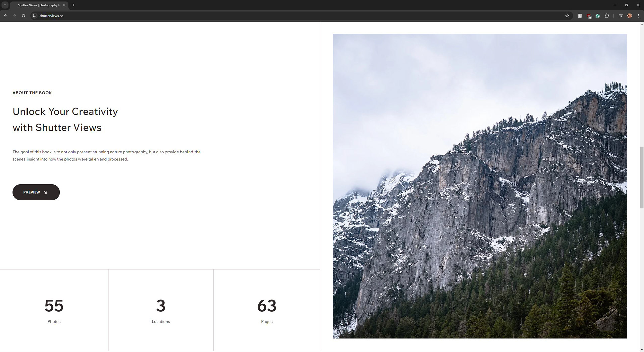The image size is (644, 352).
Task: View site information icon in address bar
Action: (34, 16)
